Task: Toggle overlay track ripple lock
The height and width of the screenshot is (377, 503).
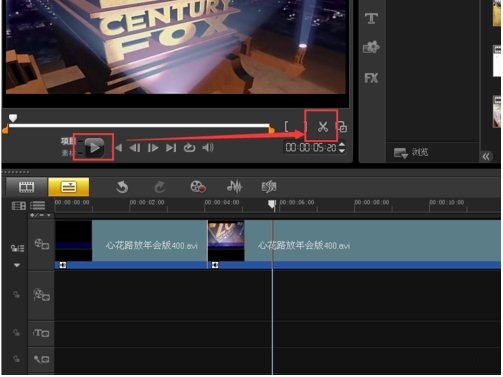Action: [16, 295]
